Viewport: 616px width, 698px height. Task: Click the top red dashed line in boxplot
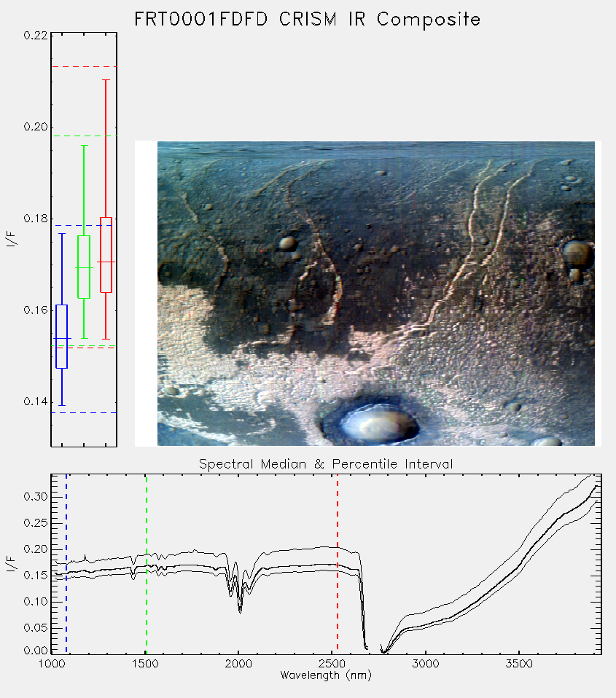pyautogui.click(x=84, y=67)
